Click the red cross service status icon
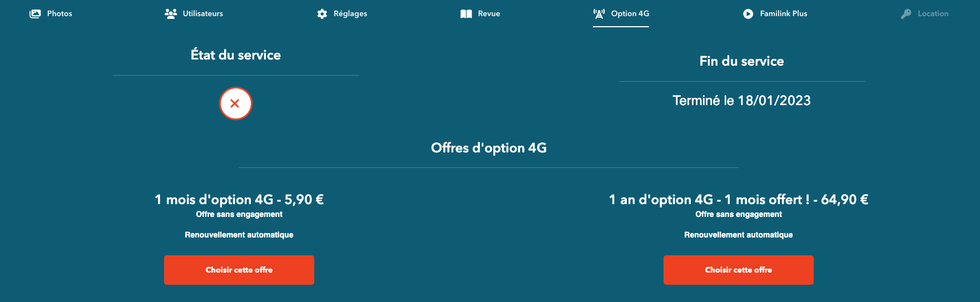 (x=235, y=103)
